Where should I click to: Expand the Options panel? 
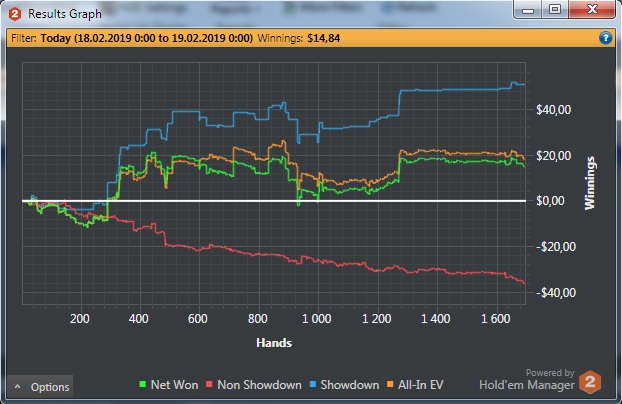[x=40, y=387]
